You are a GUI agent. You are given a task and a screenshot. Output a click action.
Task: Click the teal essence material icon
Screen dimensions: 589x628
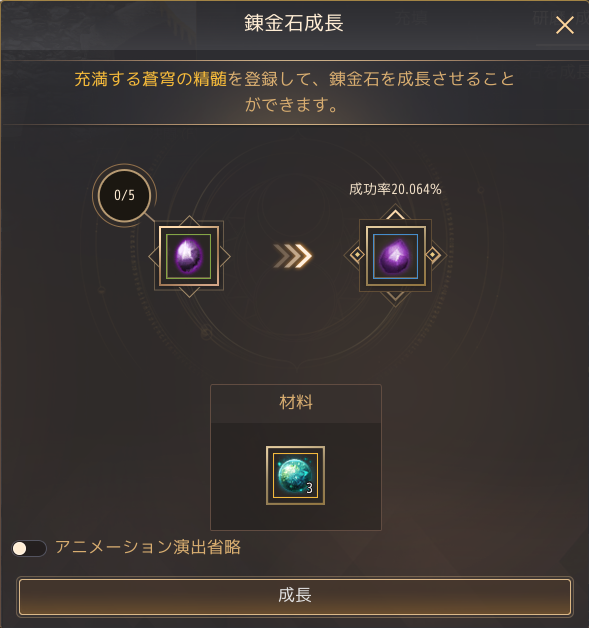point(296,475)
